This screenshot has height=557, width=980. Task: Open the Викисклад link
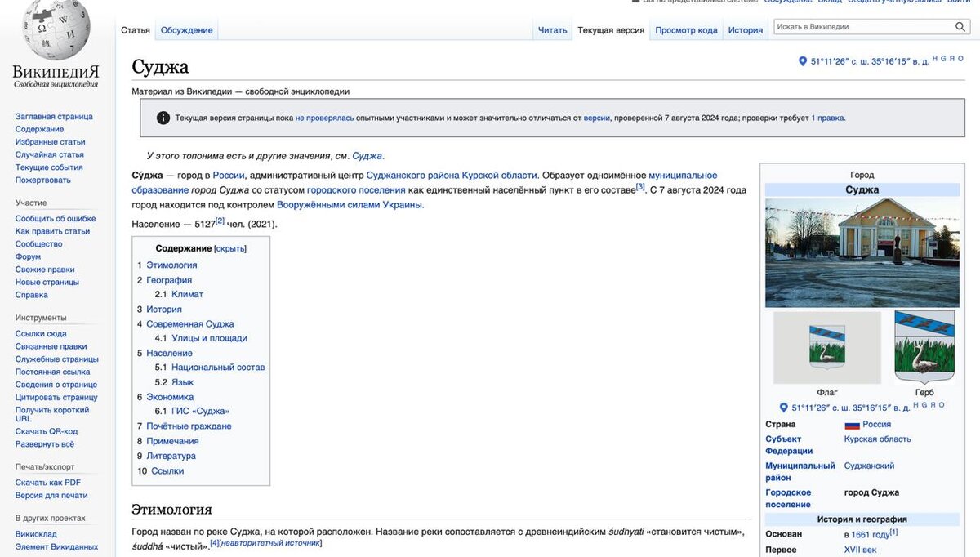coord(36,533)
